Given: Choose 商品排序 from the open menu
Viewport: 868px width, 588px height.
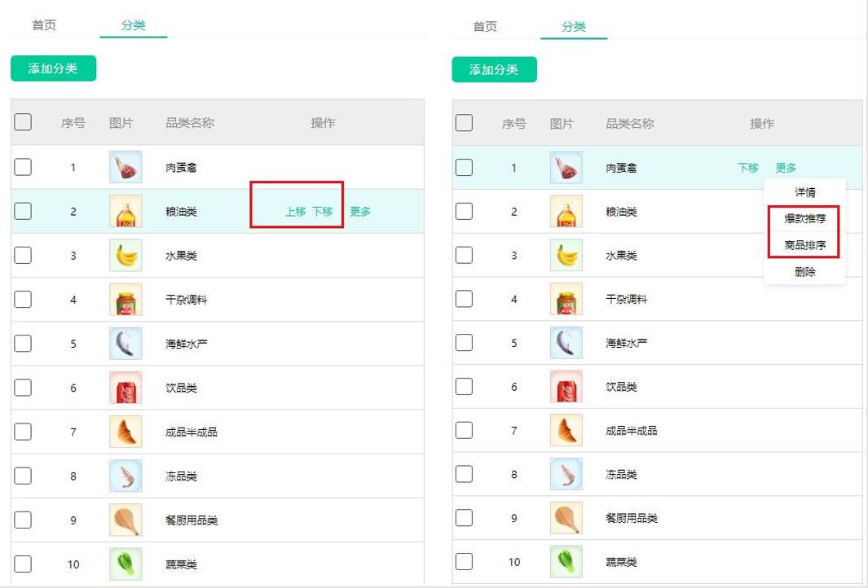Looking at the screenshot, I should pos(804,245).
